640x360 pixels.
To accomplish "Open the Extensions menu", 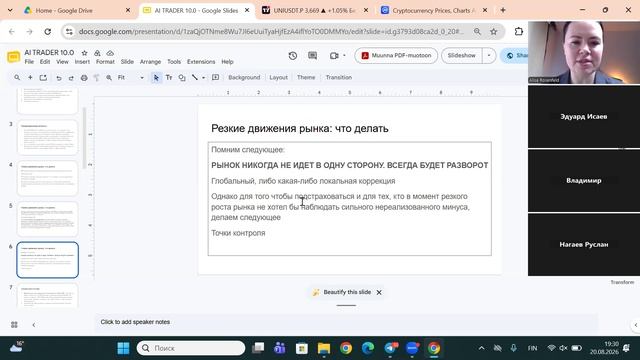I will point(201,62).
